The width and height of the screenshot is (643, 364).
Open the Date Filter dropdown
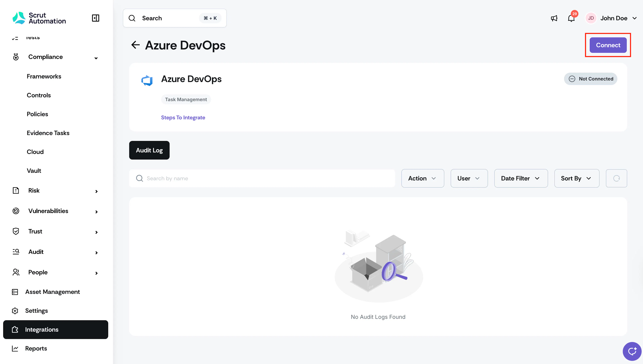[521, 178]
